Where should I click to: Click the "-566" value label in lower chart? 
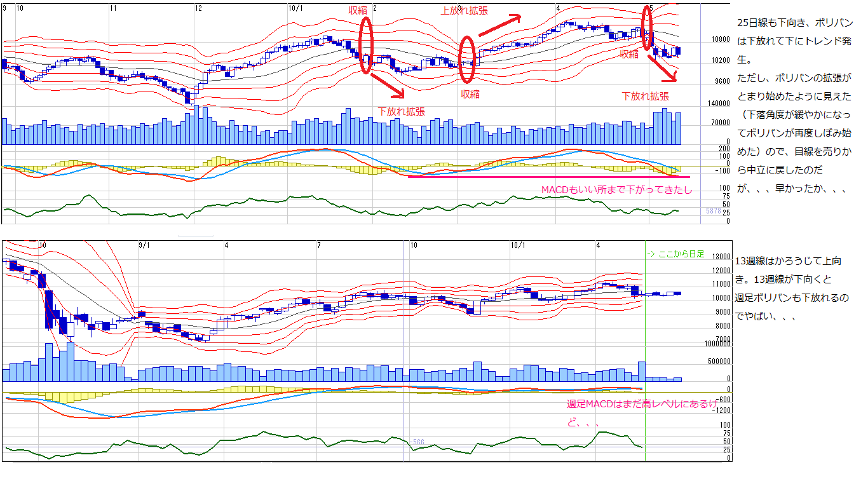pos(417,442)
